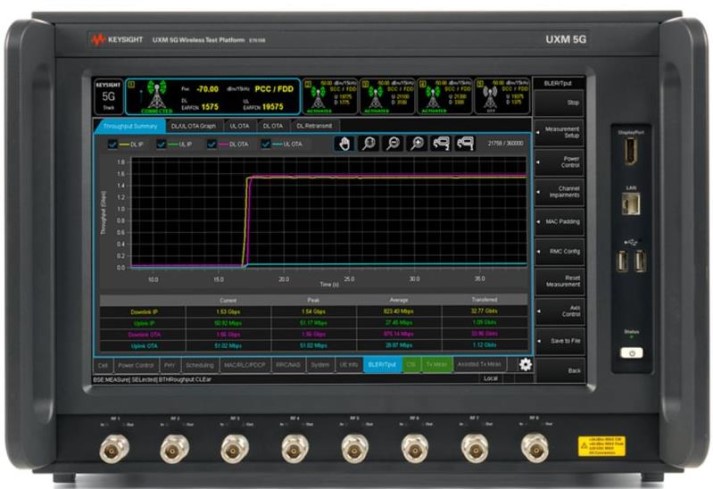Click the last graph toolbar icon
Viewport: 713px width, 489px height.
click(465, 144)
